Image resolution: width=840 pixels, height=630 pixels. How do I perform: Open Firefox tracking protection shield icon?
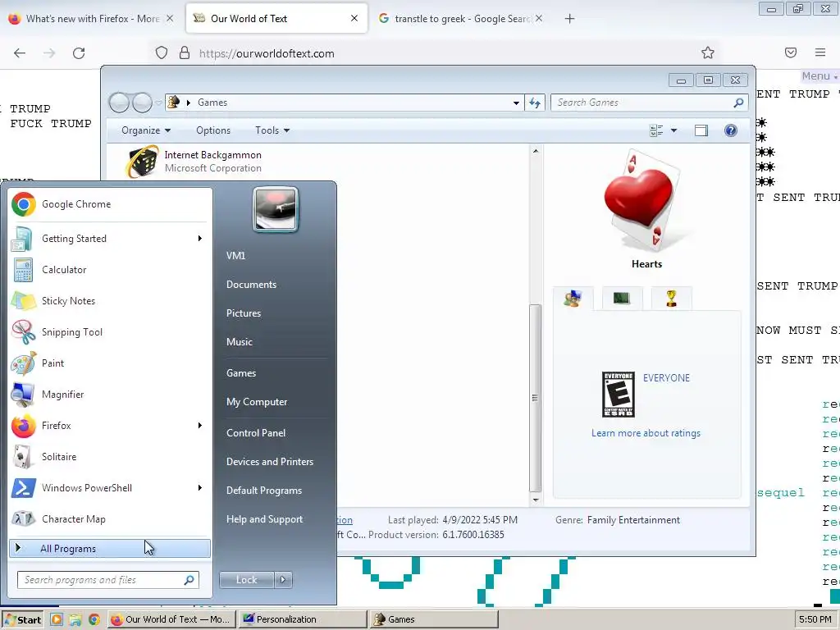162,52
